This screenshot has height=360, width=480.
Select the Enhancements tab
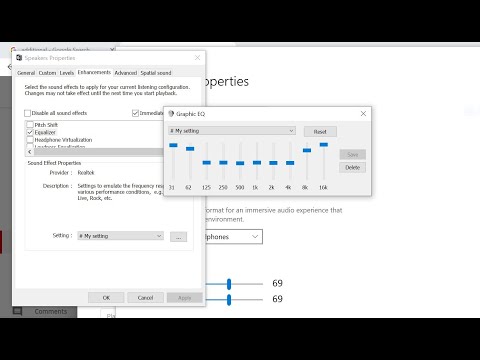click(x=94, y=72)
